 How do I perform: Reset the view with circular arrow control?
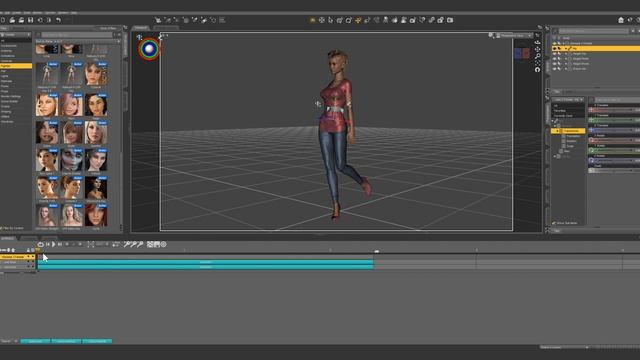click(538, 70)
